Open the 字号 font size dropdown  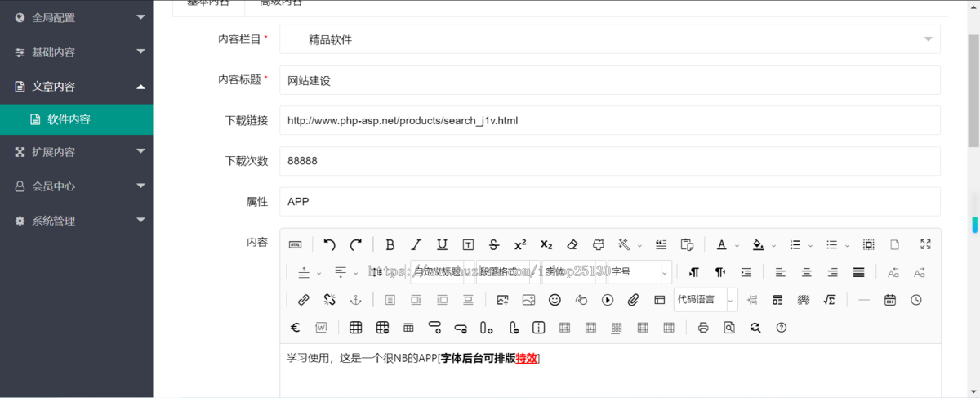(639, 272)
